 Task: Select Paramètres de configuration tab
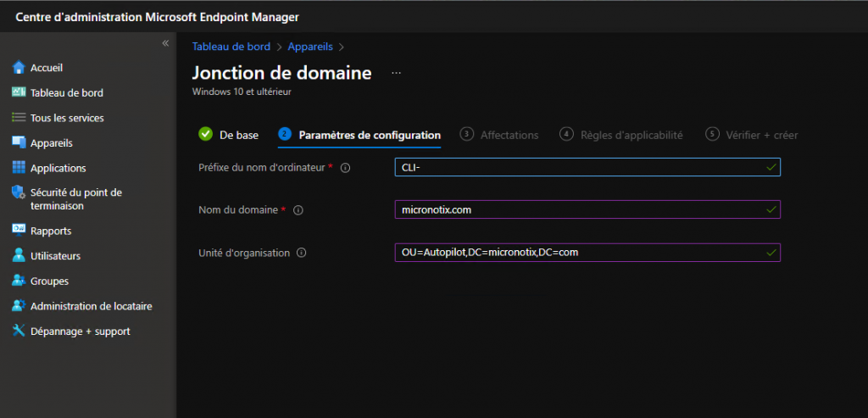point(359,135)
